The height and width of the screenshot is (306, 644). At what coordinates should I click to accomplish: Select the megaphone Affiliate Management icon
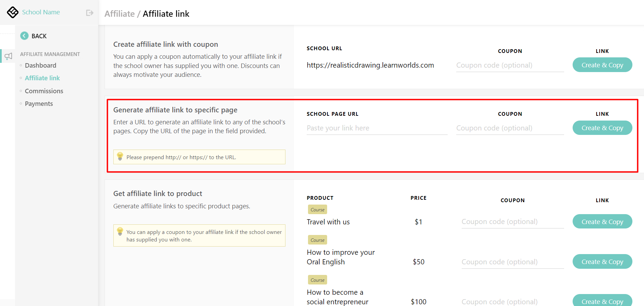click(9, 56)
